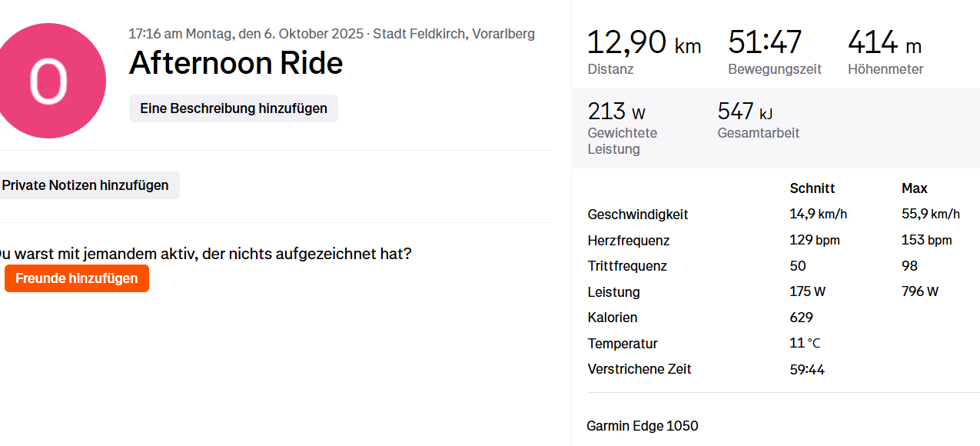
Task: Click the 'Garmin Edge 1050' device label
Action: [643, 426]
